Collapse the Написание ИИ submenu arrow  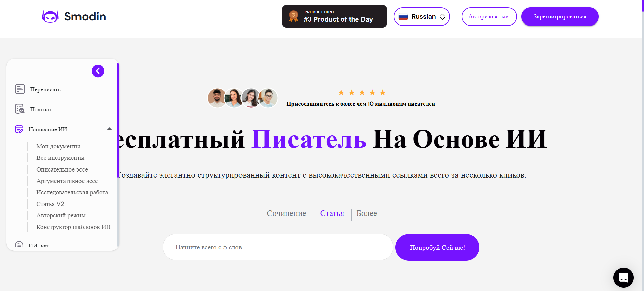[x=109, y=129]
